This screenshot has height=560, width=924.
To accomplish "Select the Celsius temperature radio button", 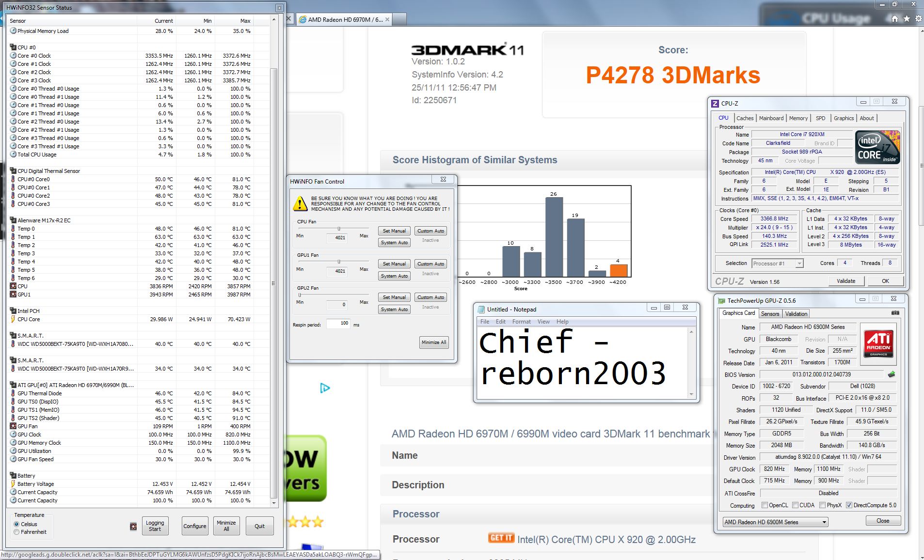I will tap(16, 524).
